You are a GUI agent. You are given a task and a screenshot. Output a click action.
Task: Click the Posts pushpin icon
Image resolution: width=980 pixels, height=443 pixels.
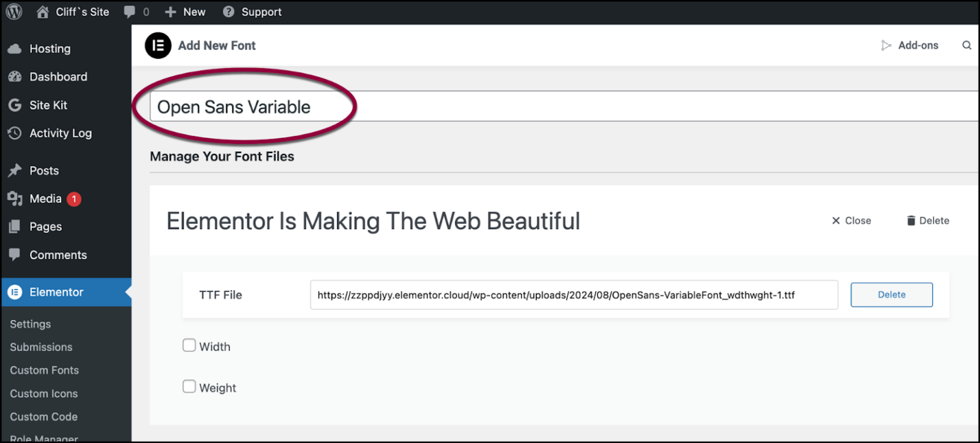14,170
